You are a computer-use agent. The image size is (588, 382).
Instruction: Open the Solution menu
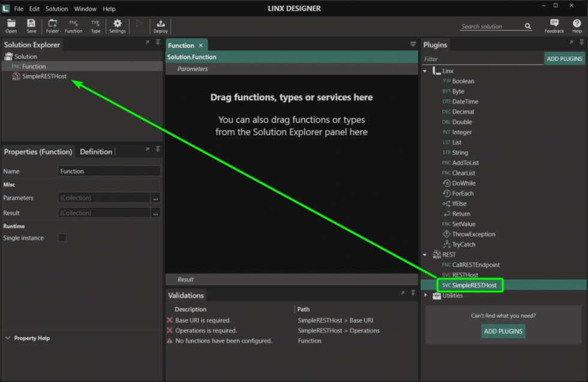click(56, 8)
